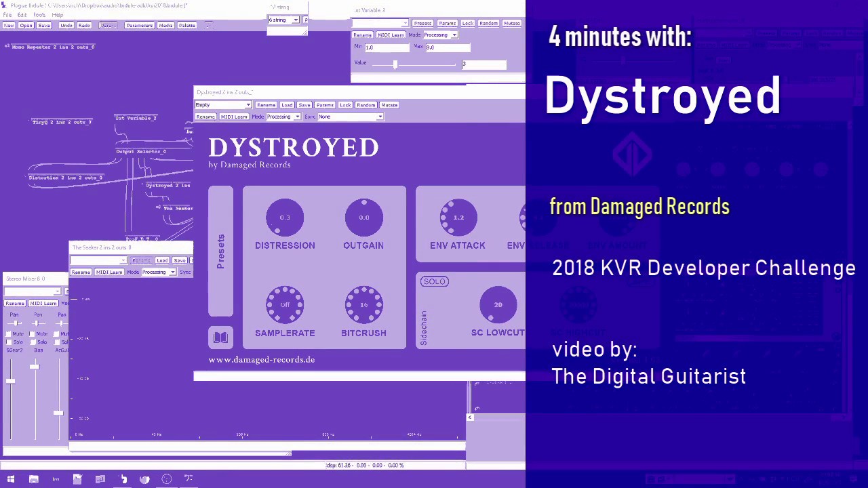Open The Seeker preset dropdown

[x=98, y=260]
